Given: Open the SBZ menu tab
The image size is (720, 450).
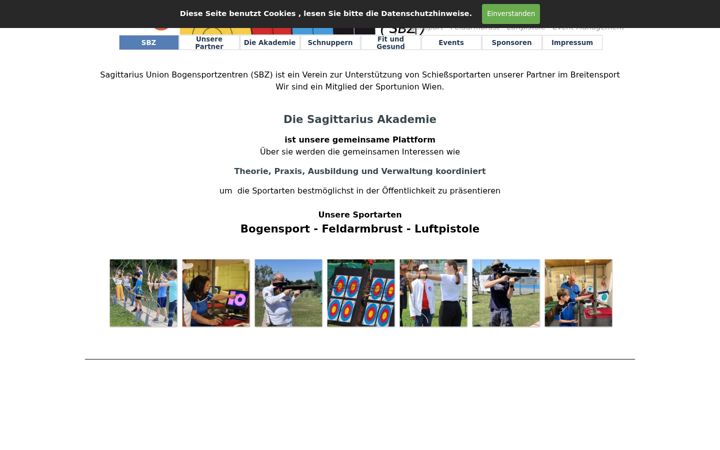Looking at the screenshot, I should [x=149, y=43].
